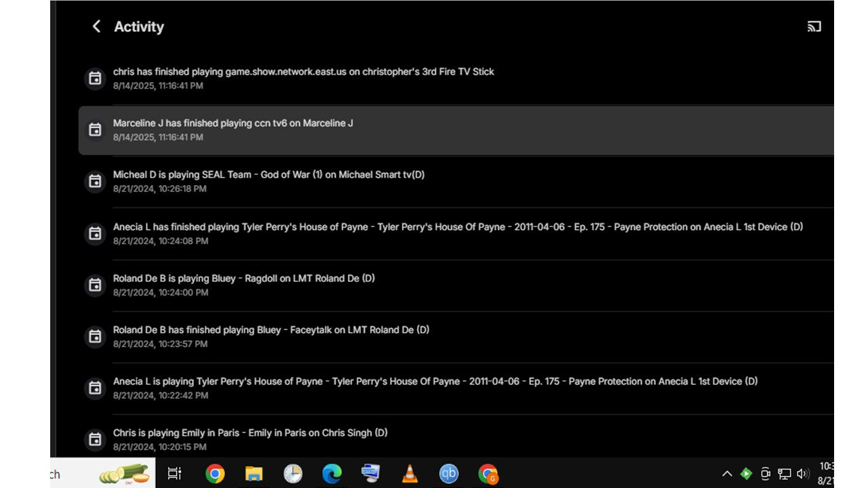
Task: Click calendar icon beside Emily in Paris entry
Action: tap(95, 440)
